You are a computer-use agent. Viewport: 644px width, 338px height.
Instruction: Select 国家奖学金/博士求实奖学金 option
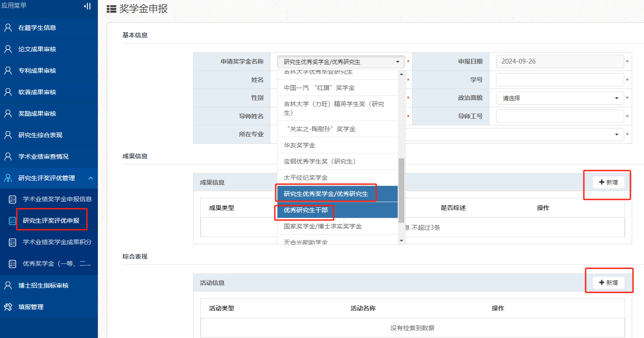[323, 226]
